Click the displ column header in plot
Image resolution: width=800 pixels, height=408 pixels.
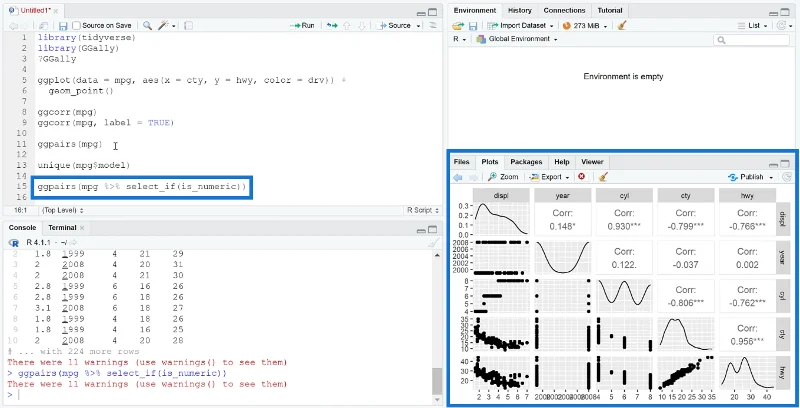coord(501,195)
